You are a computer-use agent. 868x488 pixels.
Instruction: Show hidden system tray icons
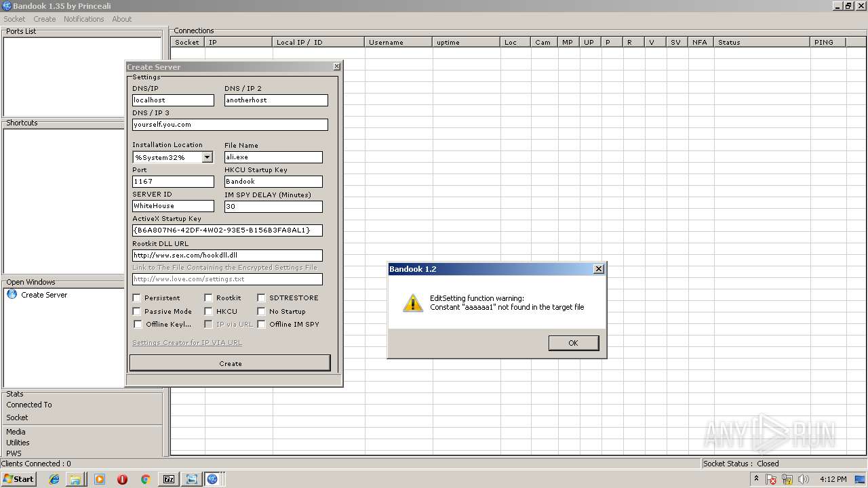click(756, 479)
